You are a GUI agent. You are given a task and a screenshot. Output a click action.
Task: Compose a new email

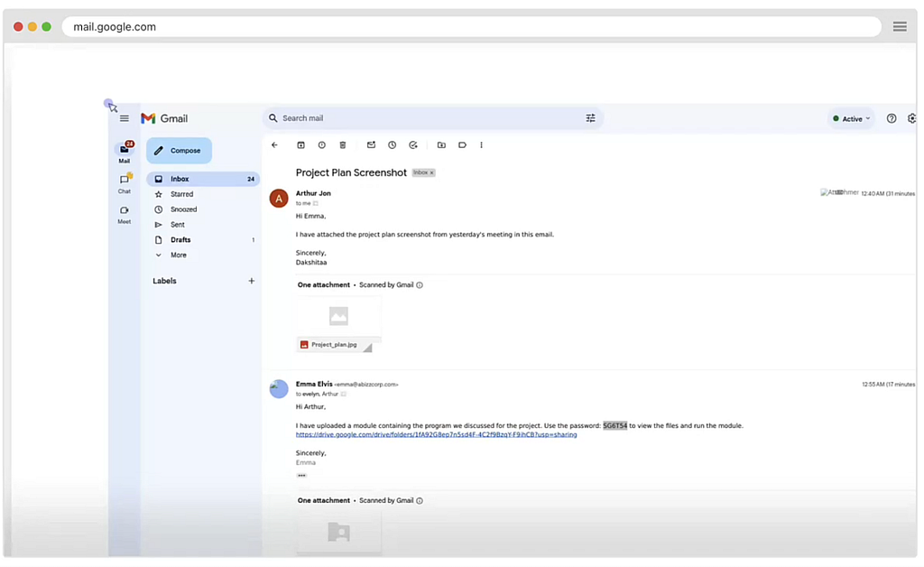pyautogui.click(x=180, y=151)
